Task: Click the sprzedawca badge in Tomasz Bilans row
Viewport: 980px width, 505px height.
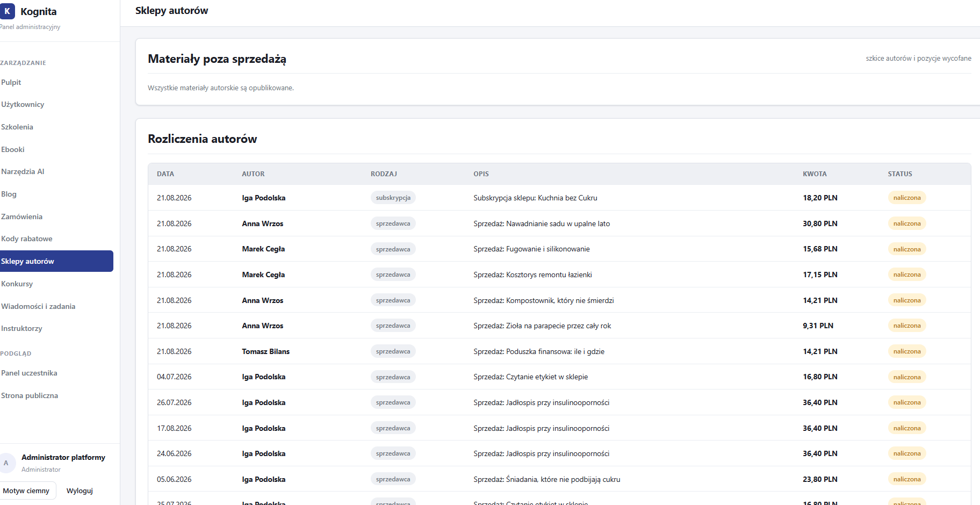Action: [393, 351]
